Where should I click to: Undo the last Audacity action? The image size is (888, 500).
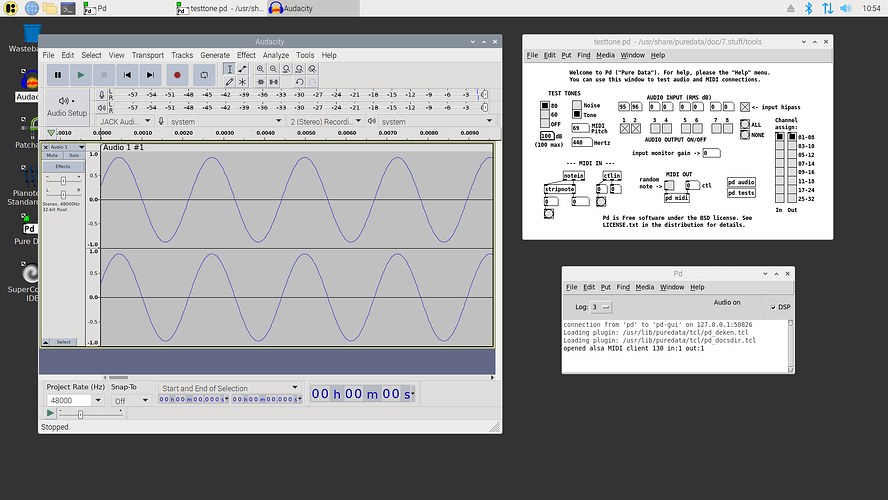(299, 82)
